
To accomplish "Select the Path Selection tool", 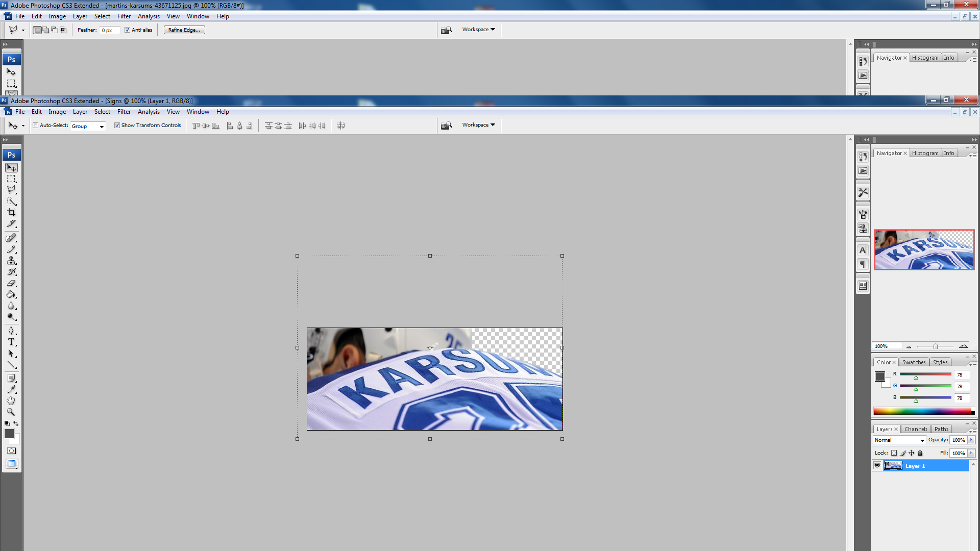I will (x=11, y=353).
